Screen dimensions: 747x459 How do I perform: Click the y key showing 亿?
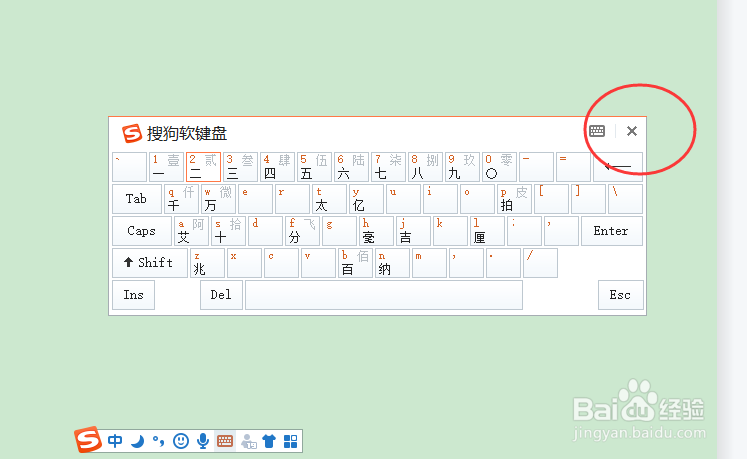click(x=366, y=199)
